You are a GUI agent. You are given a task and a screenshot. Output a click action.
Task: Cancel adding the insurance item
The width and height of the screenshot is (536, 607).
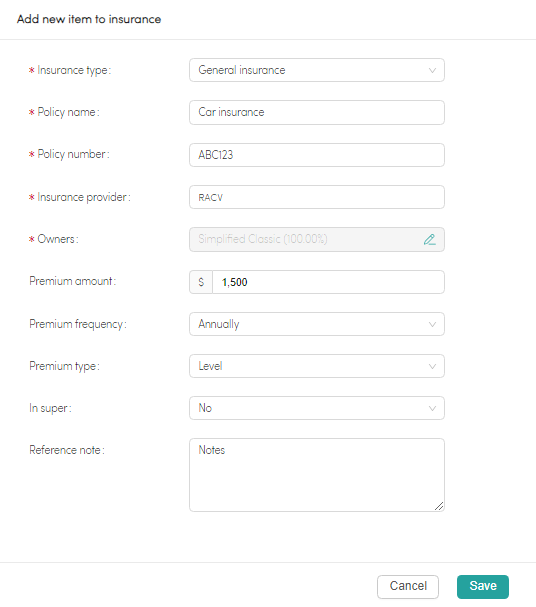[x=408, y=586]
